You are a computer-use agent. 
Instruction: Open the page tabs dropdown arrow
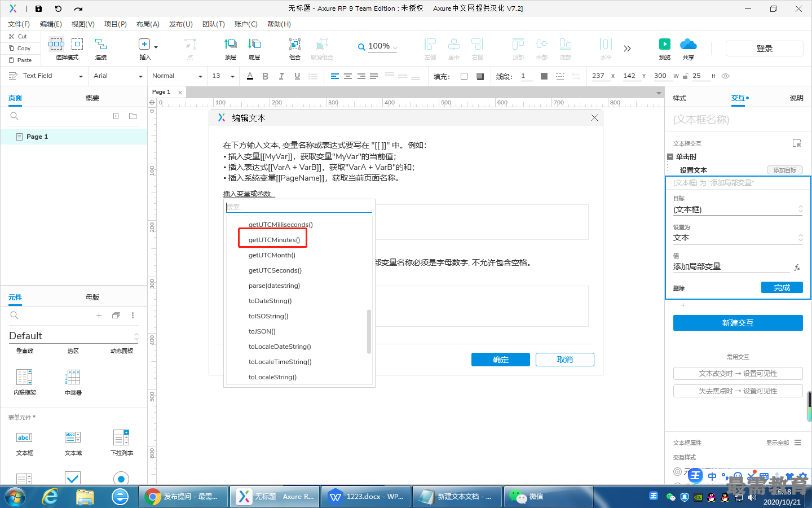tap(658, 93)
